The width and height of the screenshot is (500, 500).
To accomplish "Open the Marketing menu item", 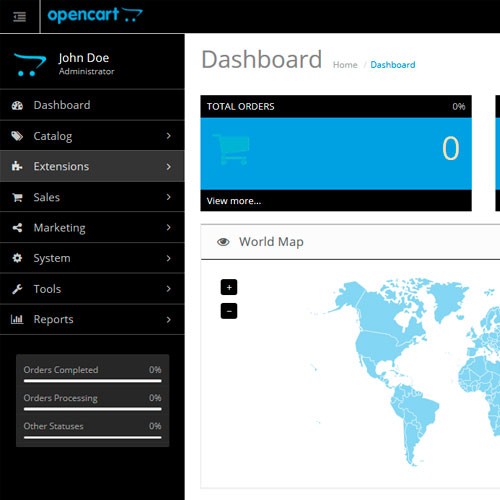I will 92,228.
